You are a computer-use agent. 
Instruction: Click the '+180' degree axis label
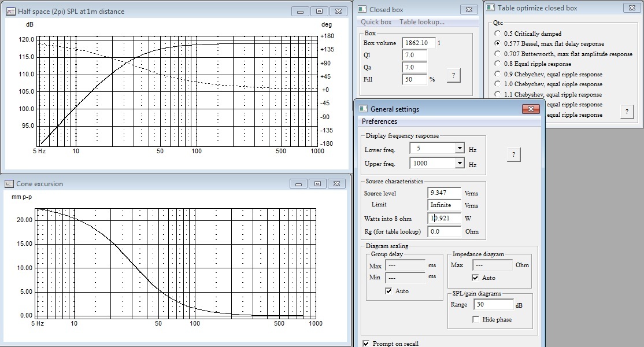pyautogui.click(x=327, y=36)
